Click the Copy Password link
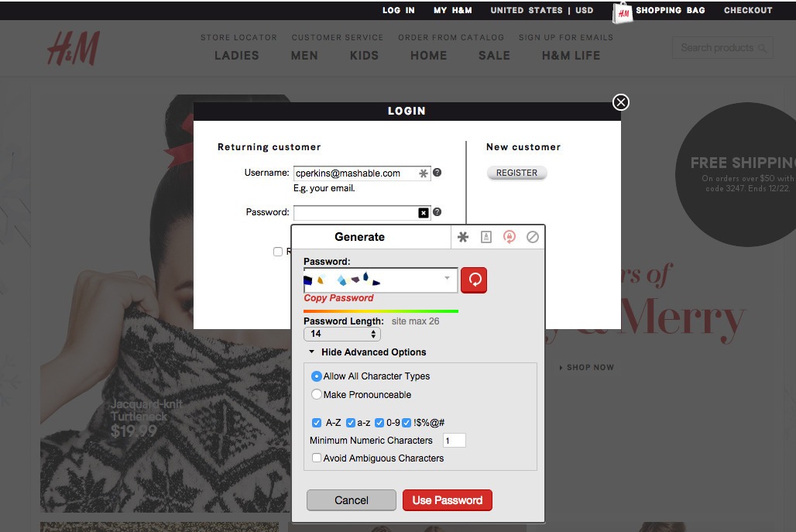The image size is (796, 532). click(x=338, y=298)
